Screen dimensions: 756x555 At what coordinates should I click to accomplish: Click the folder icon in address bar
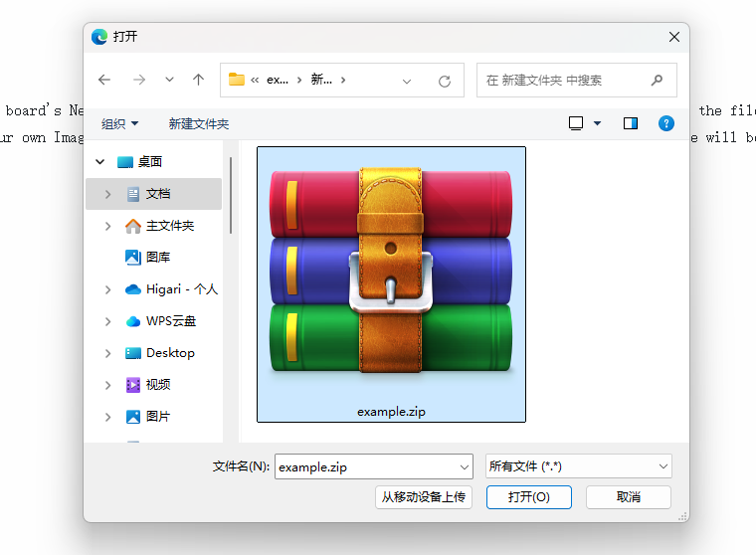point(237,80)
